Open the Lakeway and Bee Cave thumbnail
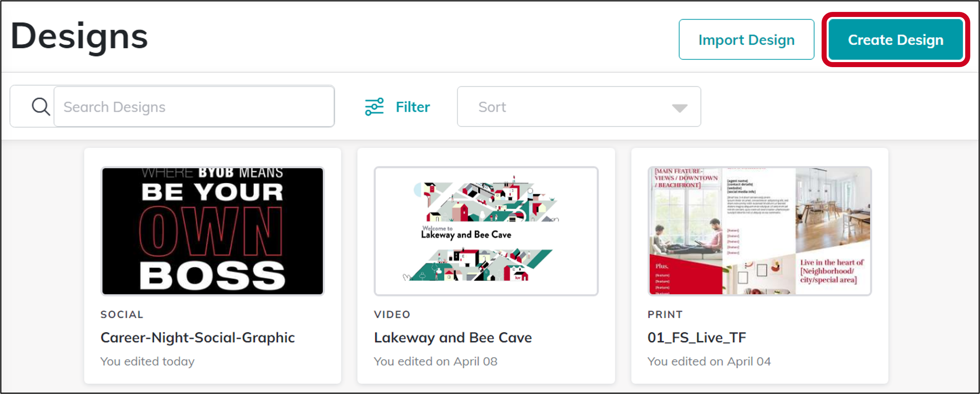This screenshot has width=980, height=394. [486, 231]
